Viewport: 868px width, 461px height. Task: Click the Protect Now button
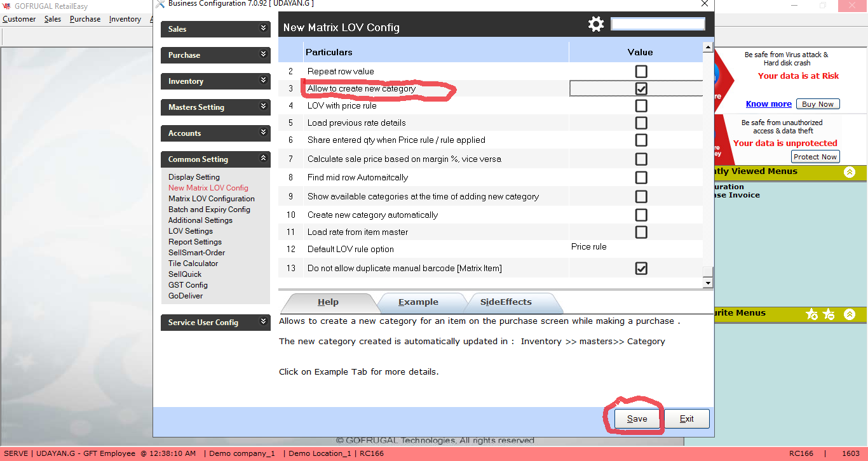[x=815, y=157]
